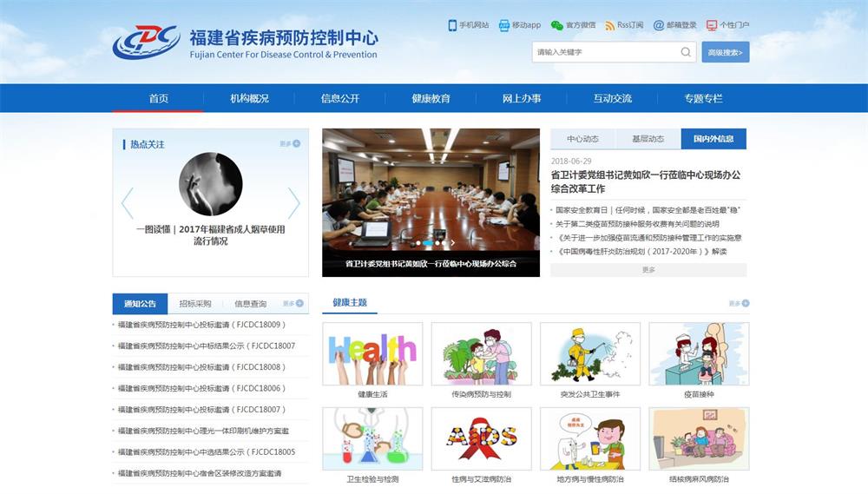Click the gray 更多 bar under news list
Viewport: 868px width, 494px height.
pos(648,270)
